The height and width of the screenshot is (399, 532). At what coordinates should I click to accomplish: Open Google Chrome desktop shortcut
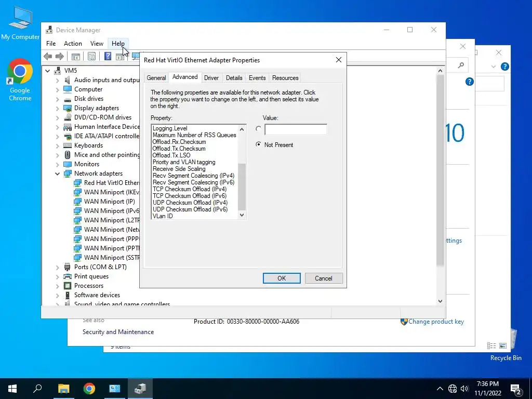(x=20, y=80)
